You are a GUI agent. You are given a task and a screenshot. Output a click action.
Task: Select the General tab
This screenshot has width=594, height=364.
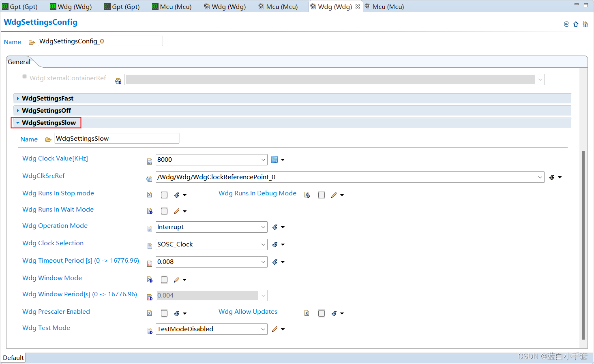19,62
